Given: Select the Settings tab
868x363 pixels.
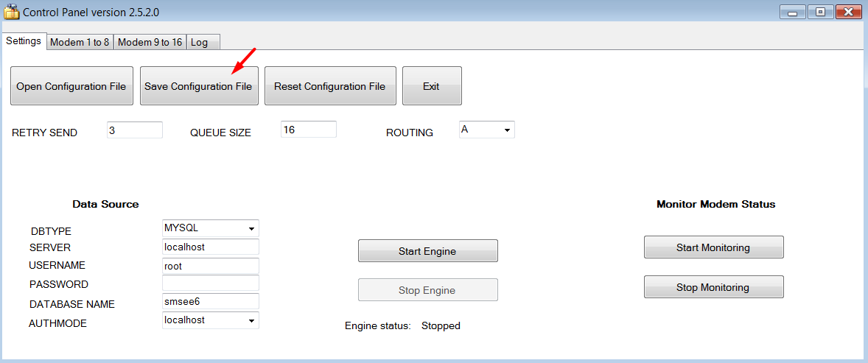Looking at the screenshot, I should coord(24,41).
